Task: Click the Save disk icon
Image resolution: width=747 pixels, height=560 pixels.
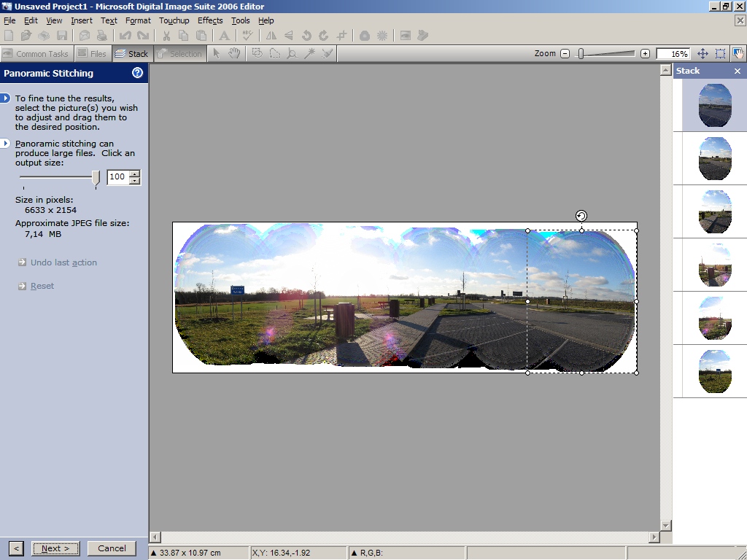Action: click(62, 36)
